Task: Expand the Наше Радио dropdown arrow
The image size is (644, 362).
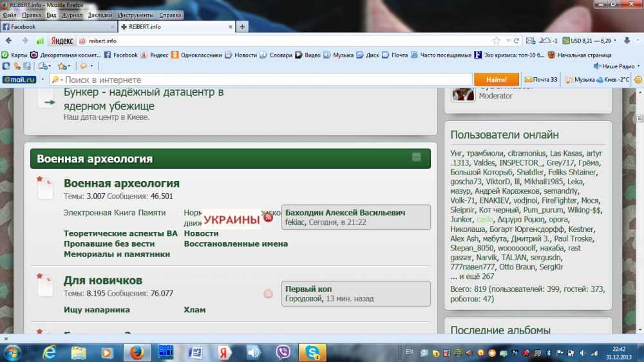Action: pyautogui.click(x=638, y=66)
